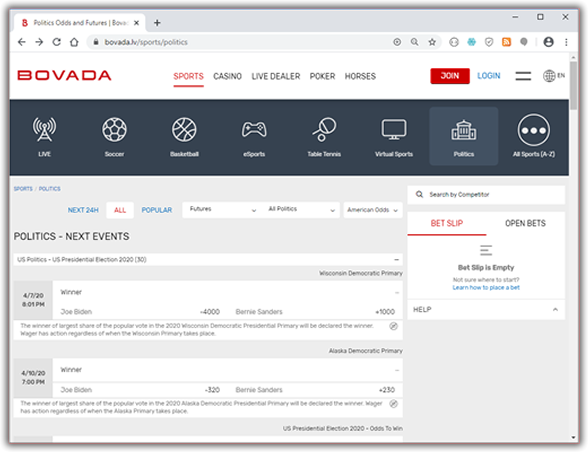588x452 pixels.
Task: Close the Politics Odds and Futures tab
Action: point(136,23)
